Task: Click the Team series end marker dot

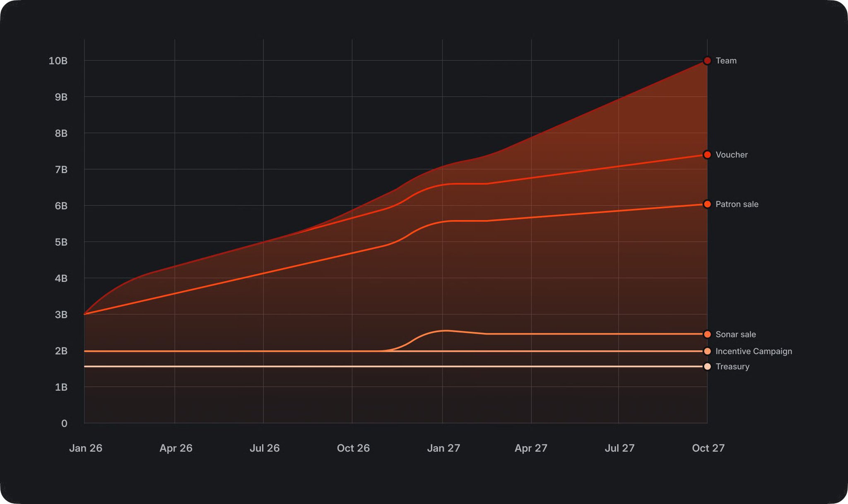Action: [x=707, y=61]
